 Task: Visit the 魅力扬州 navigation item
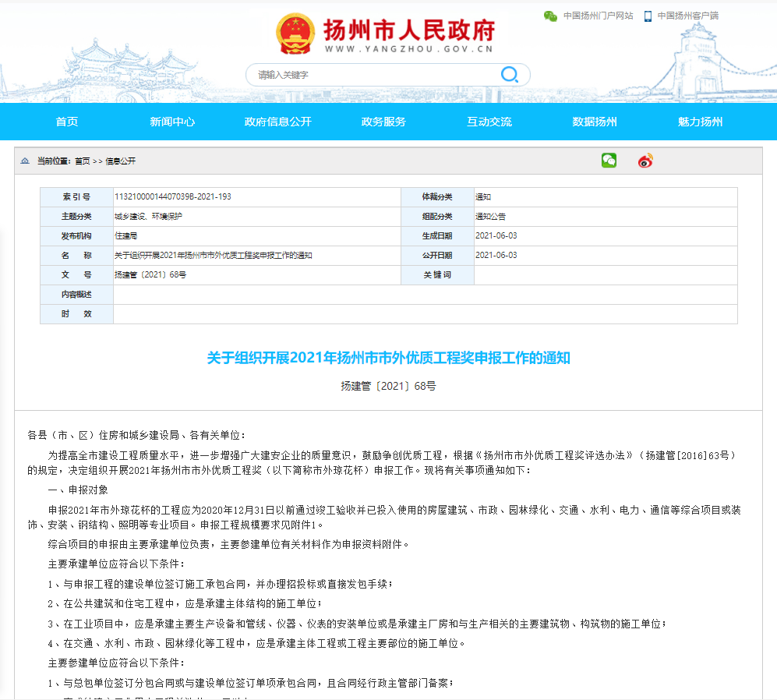(700, 122)
